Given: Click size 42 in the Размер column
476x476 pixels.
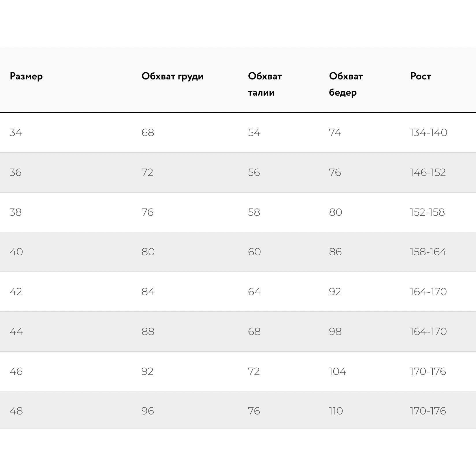Looking at the screenshot, I should coord(16,292).
